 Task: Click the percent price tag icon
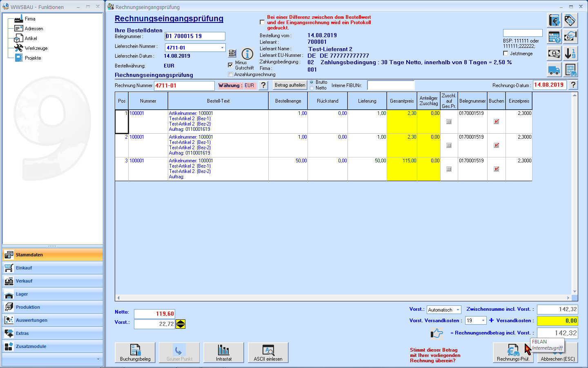coord(570,20)
